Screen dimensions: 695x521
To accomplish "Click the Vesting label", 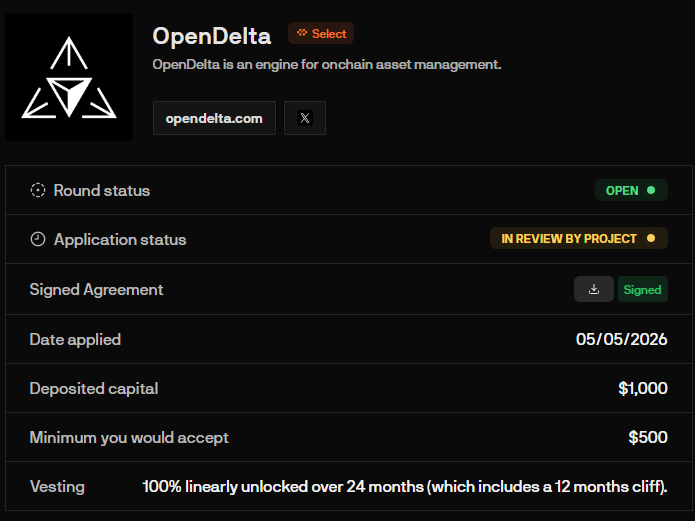I will click(57, 486).
